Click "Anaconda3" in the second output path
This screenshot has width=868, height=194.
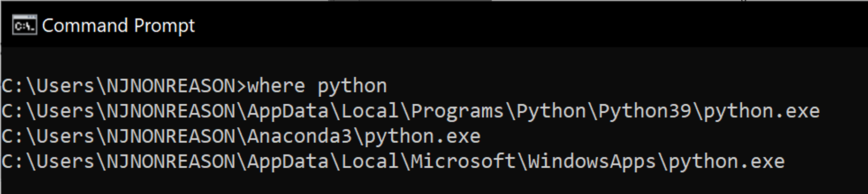(299, 136)
